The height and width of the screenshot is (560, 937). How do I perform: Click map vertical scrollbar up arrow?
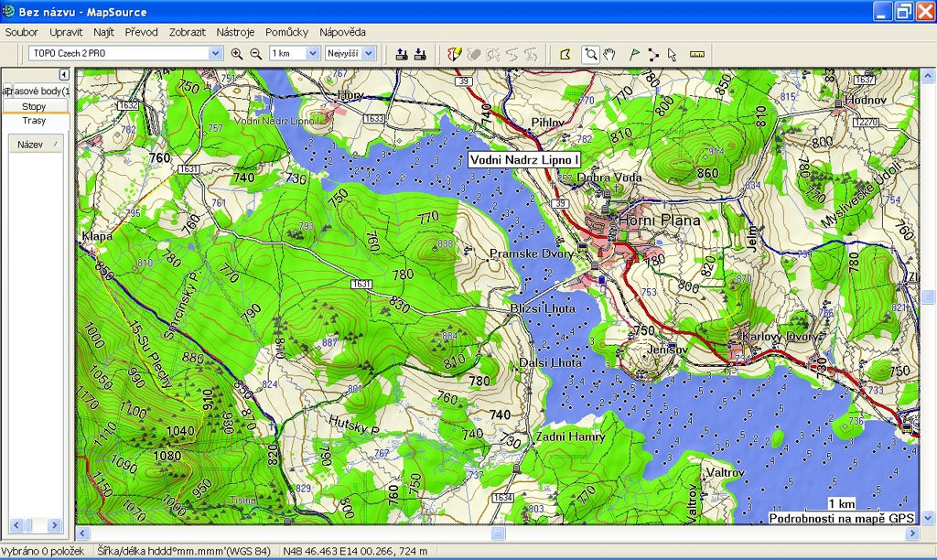(x=928, y=76)
